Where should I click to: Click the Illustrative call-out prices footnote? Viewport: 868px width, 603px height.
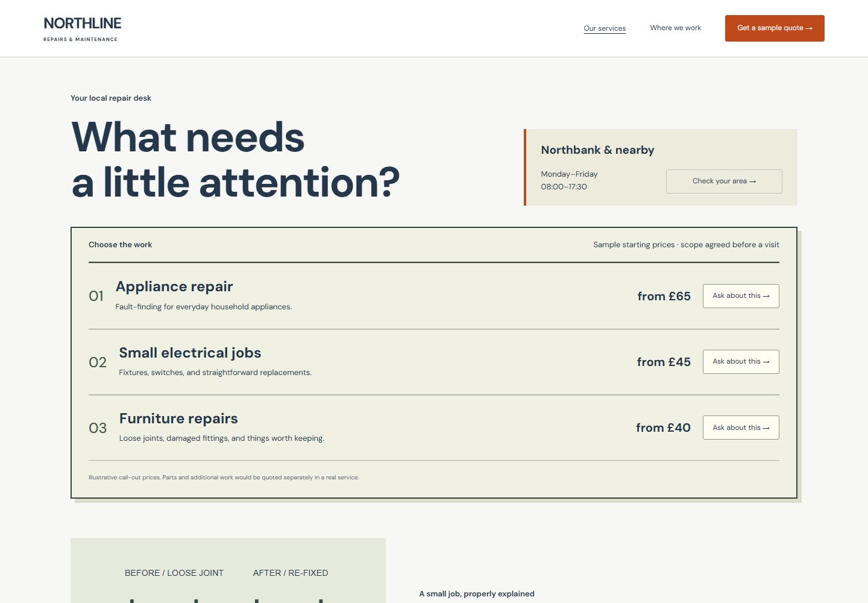[224, 478]
